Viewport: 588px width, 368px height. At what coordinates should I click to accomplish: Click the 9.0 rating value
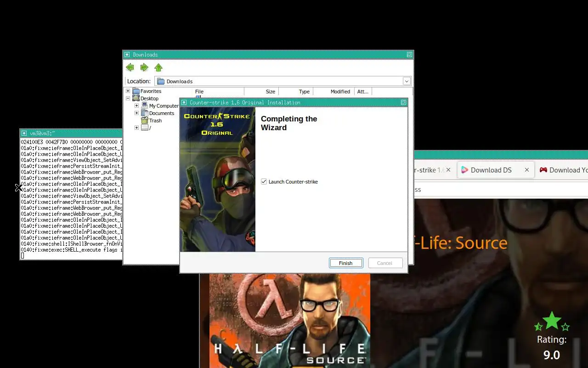tap(552, 355)
